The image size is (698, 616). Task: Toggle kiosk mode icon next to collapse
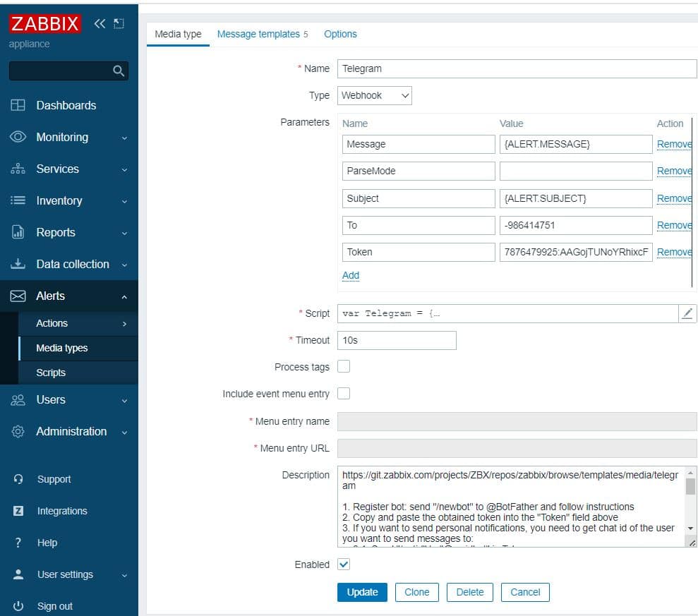tap(119, 23)
